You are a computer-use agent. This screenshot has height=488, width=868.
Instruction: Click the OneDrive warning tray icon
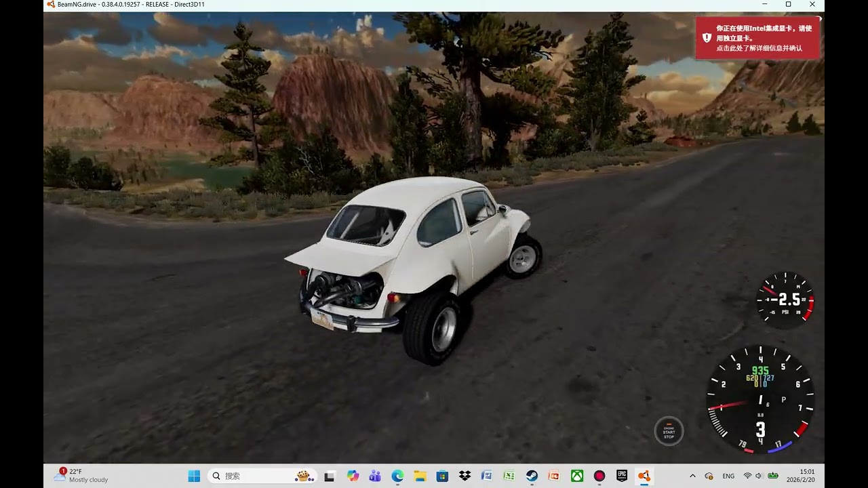[709, 476]
